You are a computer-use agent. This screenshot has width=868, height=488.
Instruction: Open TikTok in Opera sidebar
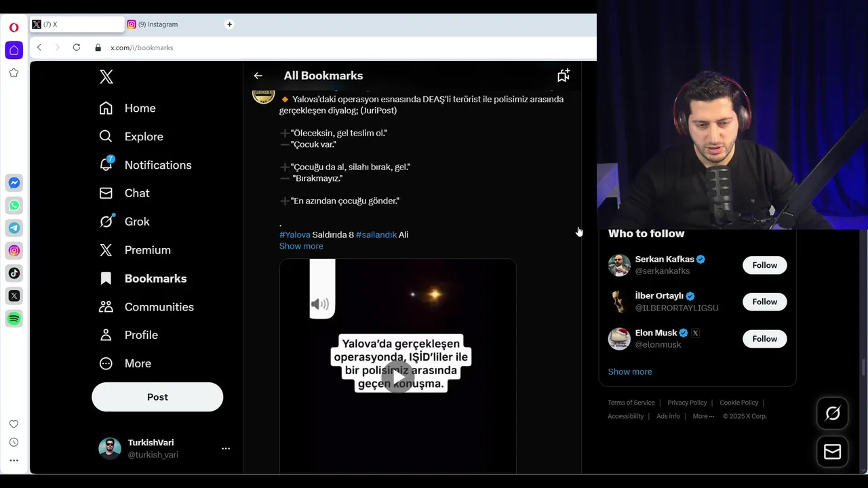click(14, 273)
